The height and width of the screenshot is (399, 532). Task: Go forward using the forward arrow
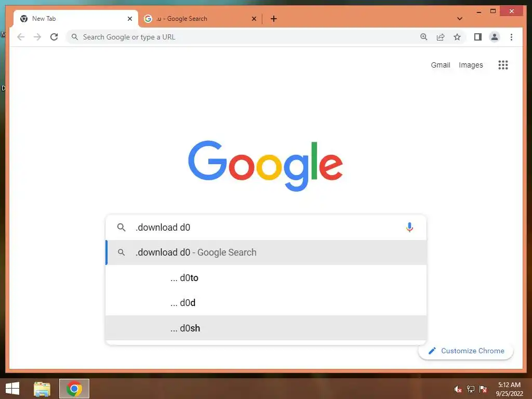coord(37,37)
